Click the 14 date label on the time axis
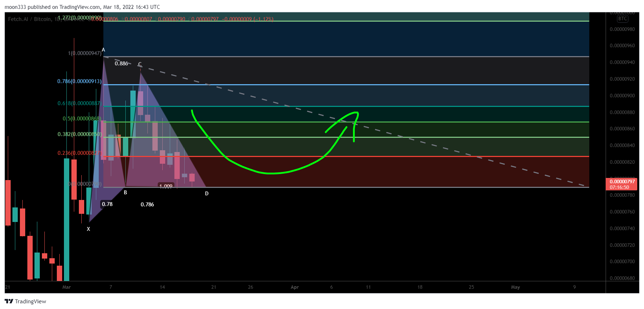 pyautogui.click(x=162, y=287)
